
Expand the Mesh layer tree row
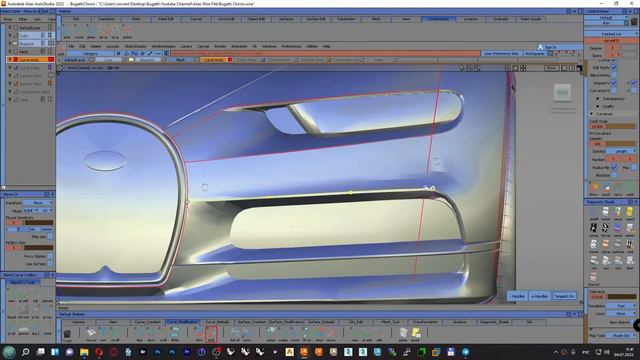[x=10, y=51]
